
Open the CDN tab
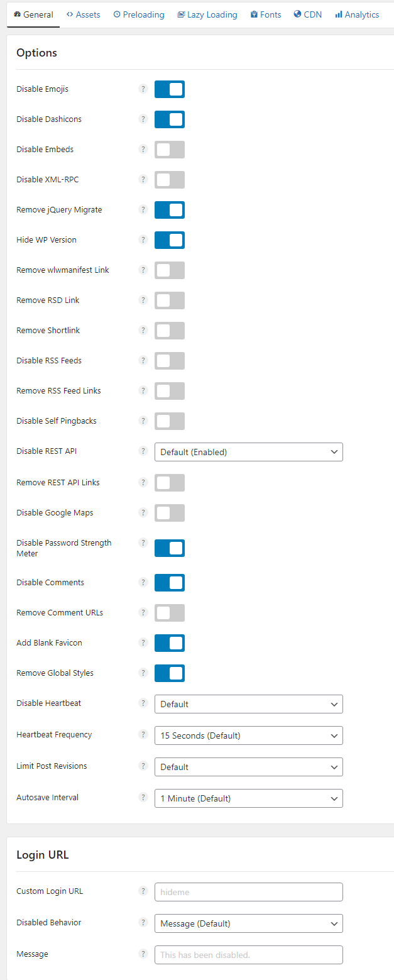[x=308, y=14]
